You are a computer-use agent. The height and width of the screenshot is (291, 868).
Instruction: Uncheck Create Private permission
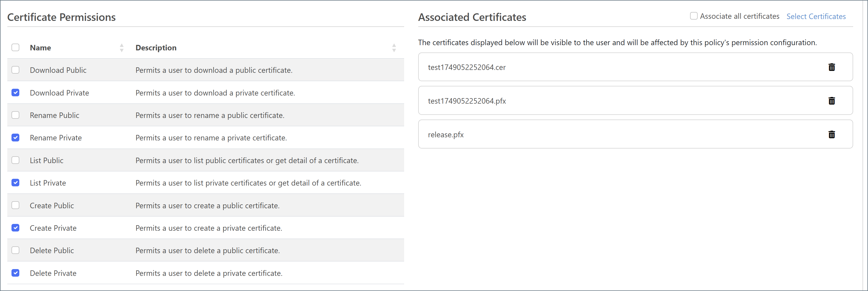[15, 228]
